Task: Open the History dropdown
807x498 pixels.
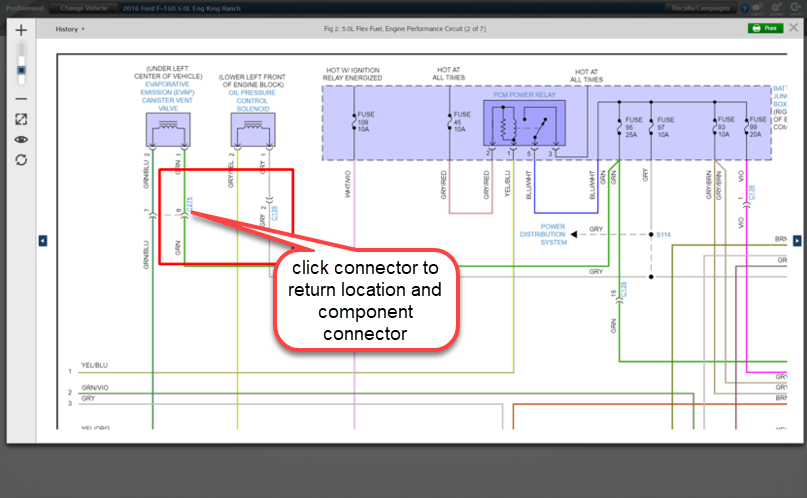Action: 70,29
